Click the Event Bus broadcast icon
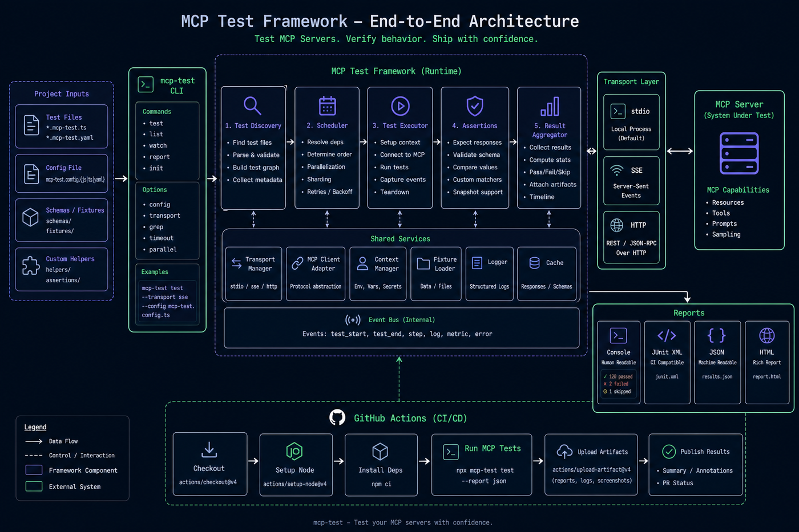 click(x=353, y=320)
